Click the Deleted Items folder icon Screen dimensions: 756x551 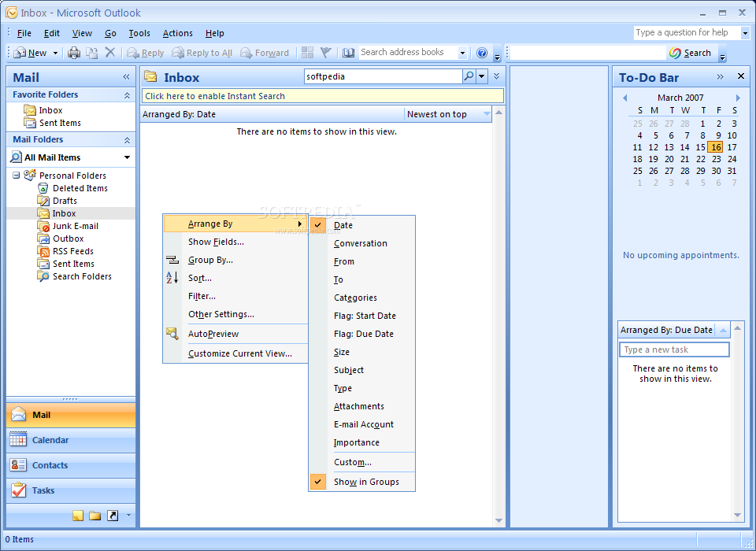(43, 188)
